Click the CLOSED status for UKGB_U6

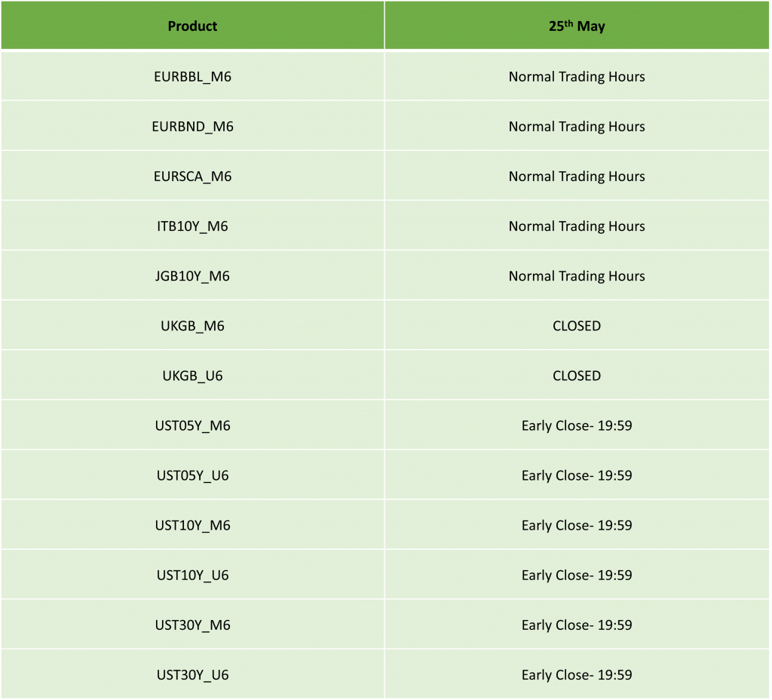click(x=577, y=375)
